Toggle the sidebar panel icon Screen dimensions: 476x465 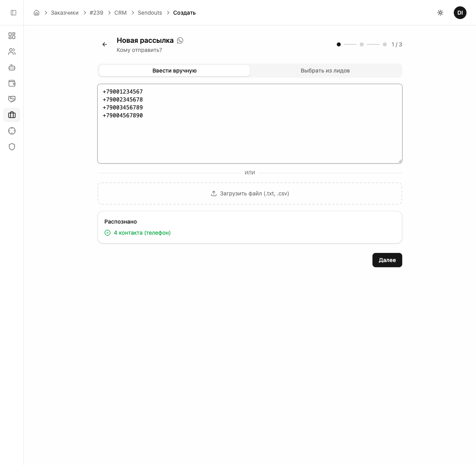coord(13,13)
